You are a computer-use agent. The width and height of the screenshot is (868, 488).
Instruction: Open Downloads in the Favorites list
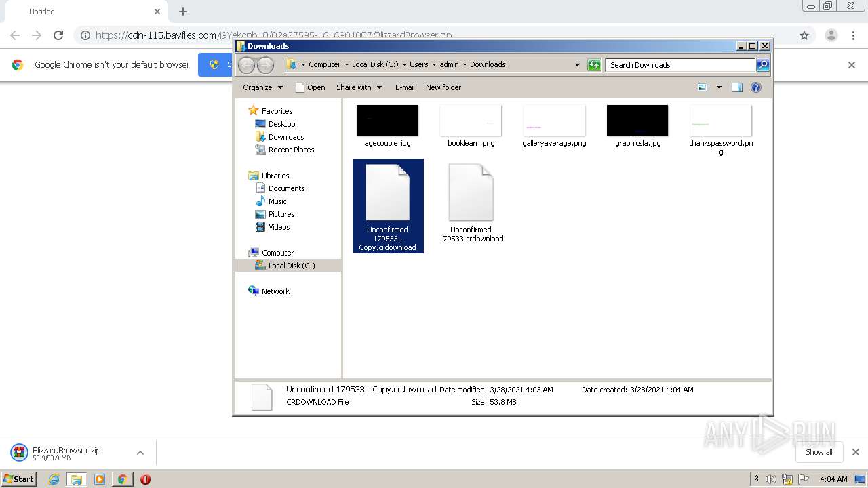[x=285, y=137]
